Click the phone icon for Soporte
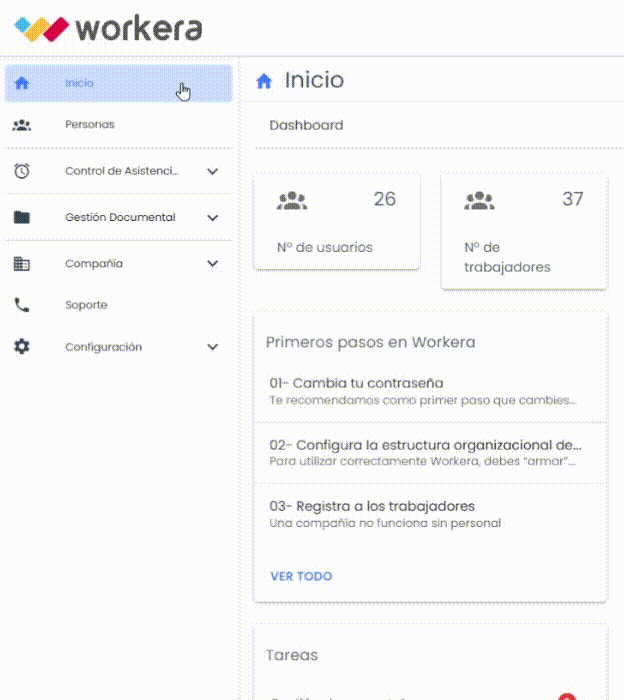The height and width of the screenshot is (700, 624). click(22, 305)
